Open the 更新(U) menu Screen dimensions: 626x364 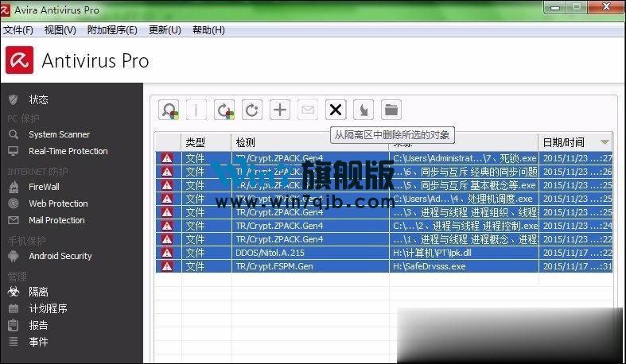point(165,30)
